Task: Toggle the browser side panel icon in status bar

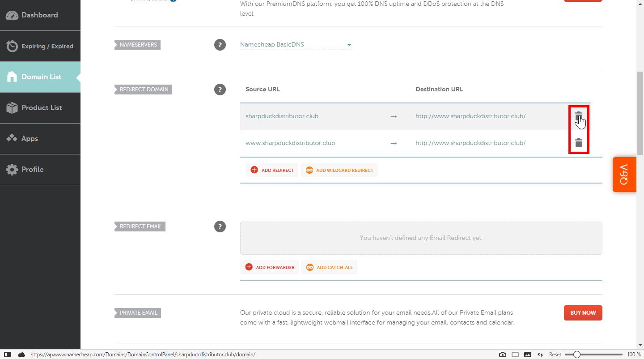Action: coord(8,355)
